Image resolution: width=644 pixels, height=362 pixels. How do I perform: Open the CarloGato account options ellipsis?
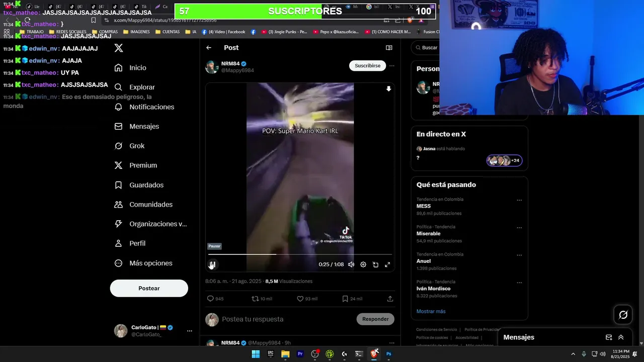190,331
